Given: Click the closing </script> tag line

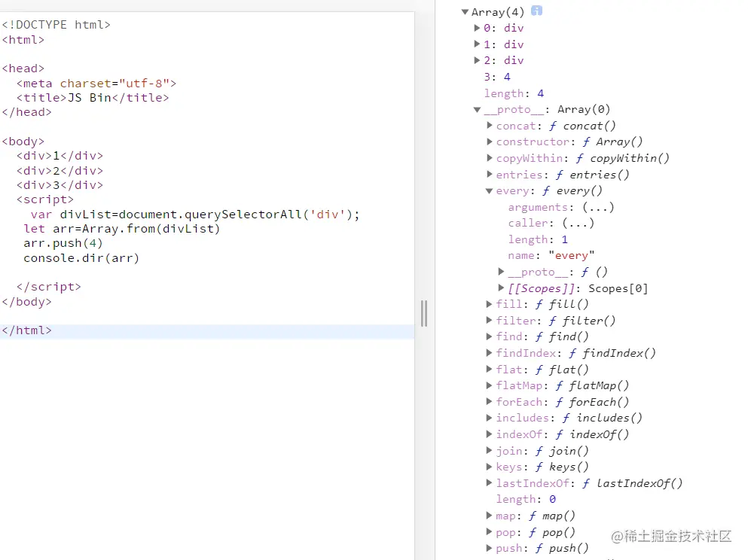Looking at the screenshot, I should tap(49, 287).
